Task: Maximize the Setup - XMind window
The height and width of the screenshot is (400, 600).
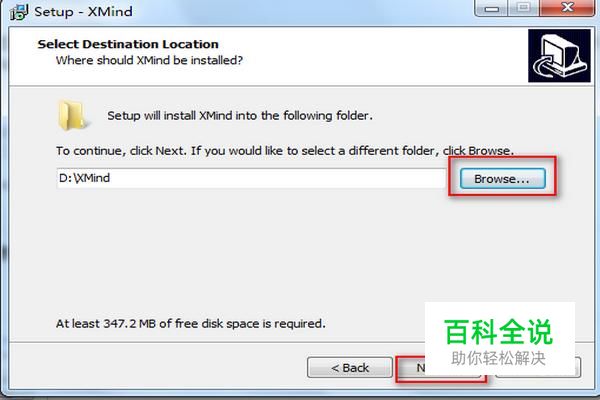Action: coord(523,8)
